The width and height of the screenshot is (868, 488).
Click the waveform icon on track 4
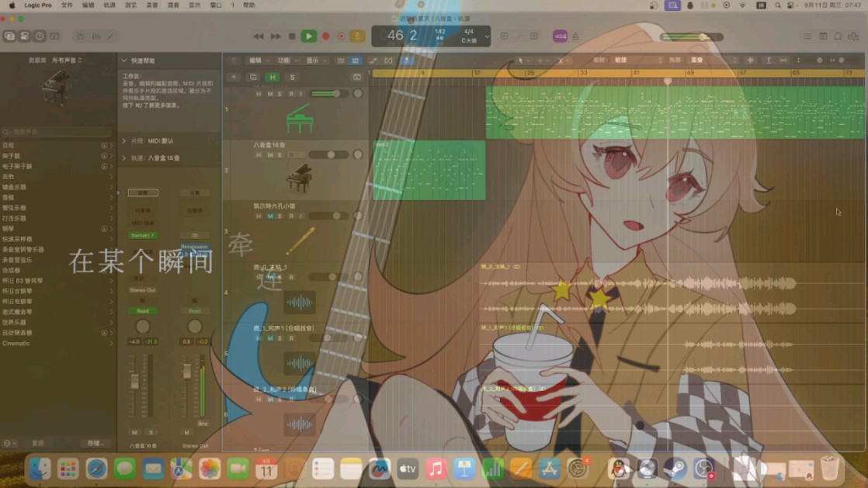coord(300,302)
